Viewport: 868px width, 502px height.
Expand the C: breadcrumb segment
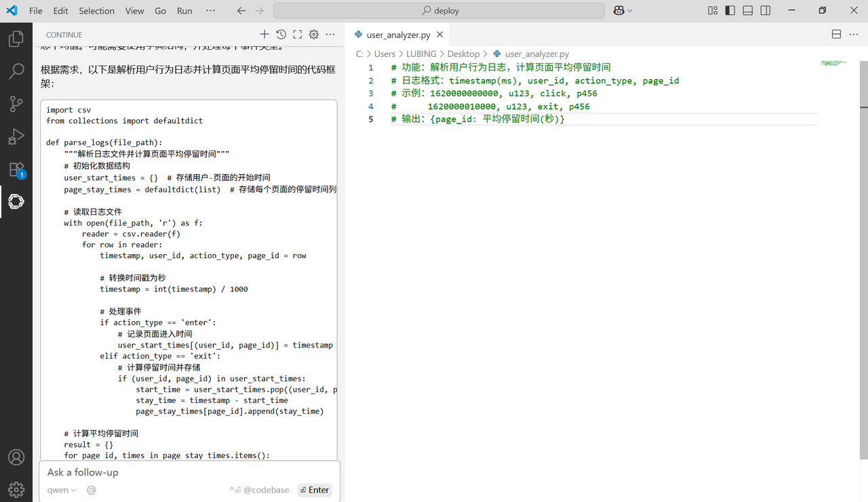tap(360, 54)
